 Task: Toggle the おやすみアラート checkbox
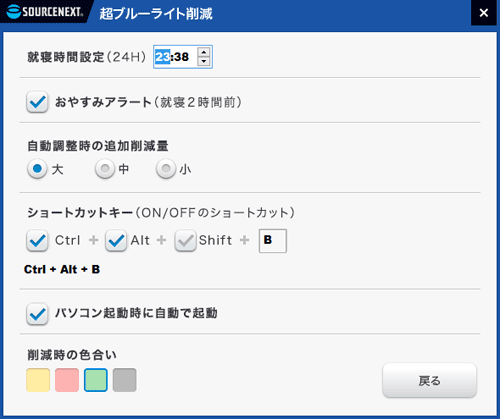37,102
